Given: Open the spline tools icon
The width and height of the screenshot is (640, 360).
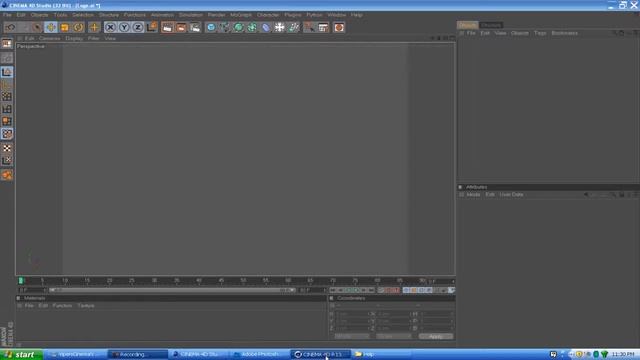Looking at the screenshot, I should point(225,27).
